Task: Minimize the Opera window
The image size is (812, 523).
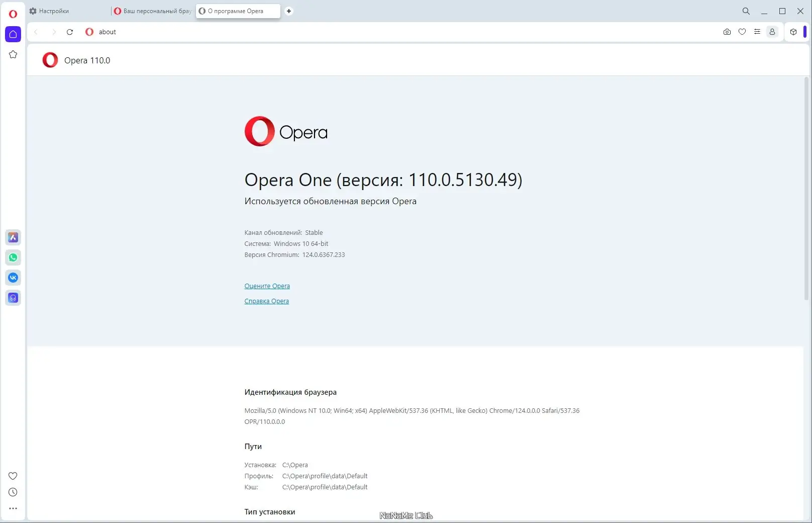Action: [764, 11]
